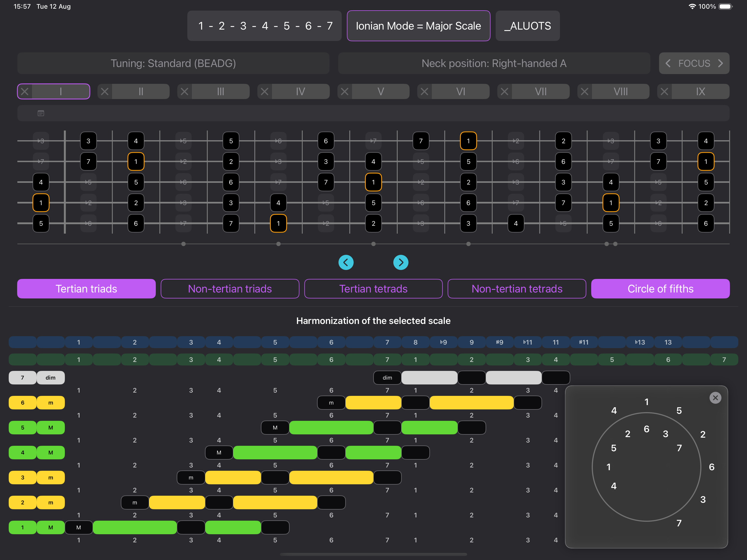Select position IX tab
This screenshot has width=747, height=560.
(700, 91)
